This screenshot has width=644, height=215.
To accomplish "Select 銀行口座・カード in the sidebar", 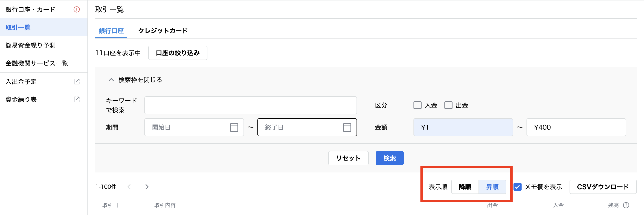I will click(44, 9).
